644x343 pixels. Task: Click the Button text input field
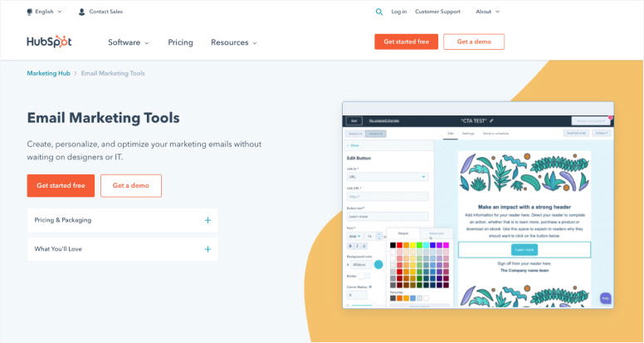388,217
